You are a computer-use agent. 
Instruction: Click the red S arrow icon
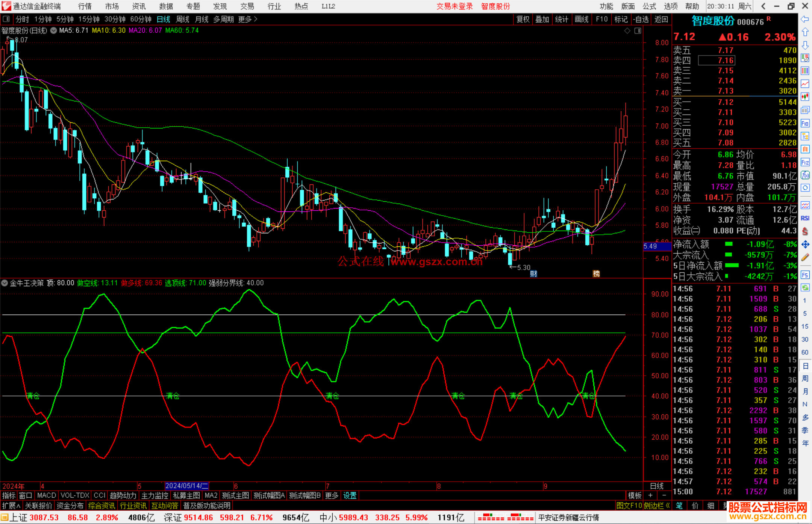(805, 231)
